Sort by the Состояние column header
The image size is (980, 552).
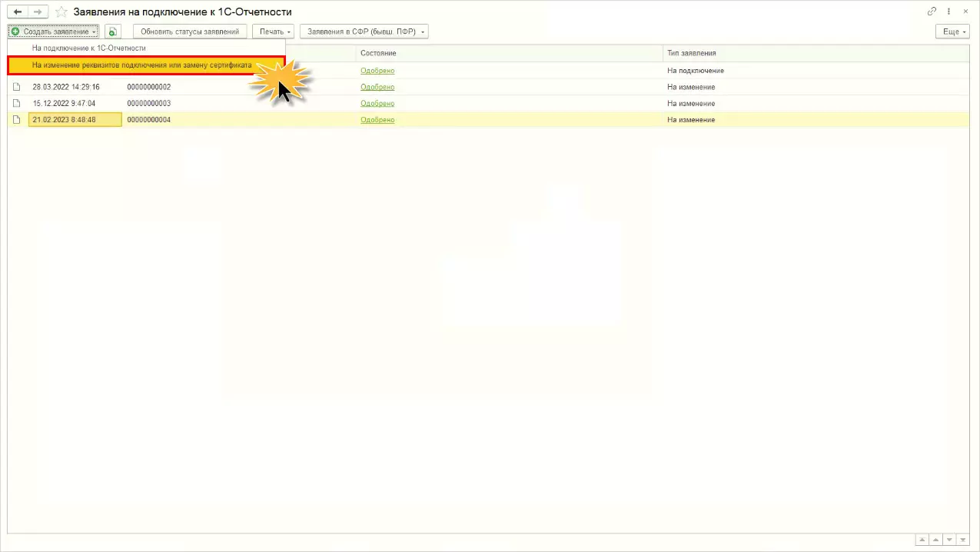click(510, 53)
